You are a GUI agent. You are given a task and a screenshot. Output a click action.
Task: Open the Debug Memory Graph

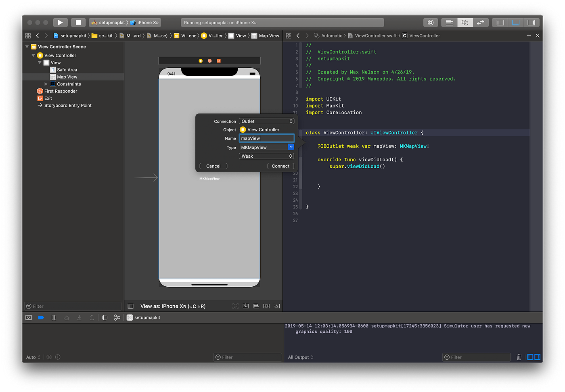pyautogui.click(x=117, y=317)
